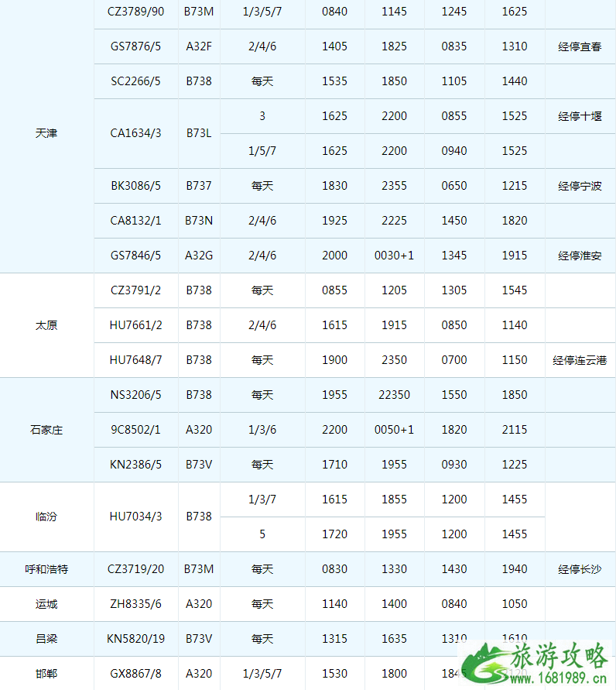
Task: Select the 经停十堰 note
Action: 580,116
